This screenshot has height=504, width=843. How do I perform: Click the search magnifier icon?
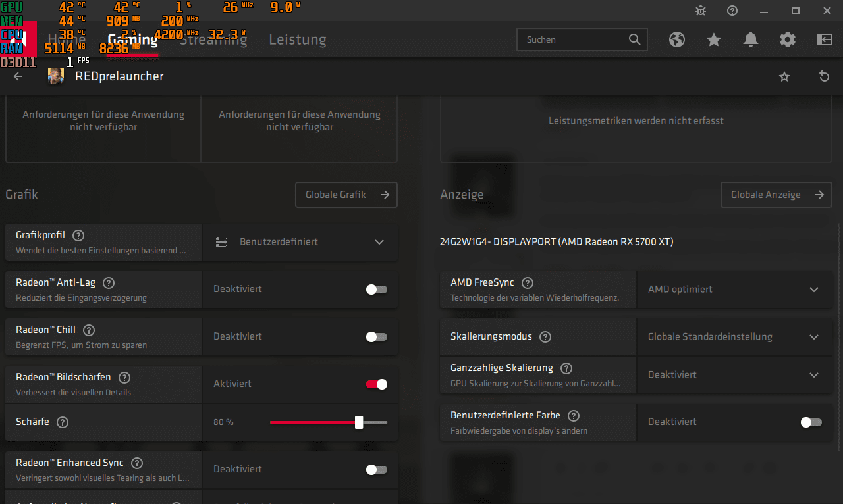tap(634, 39)
